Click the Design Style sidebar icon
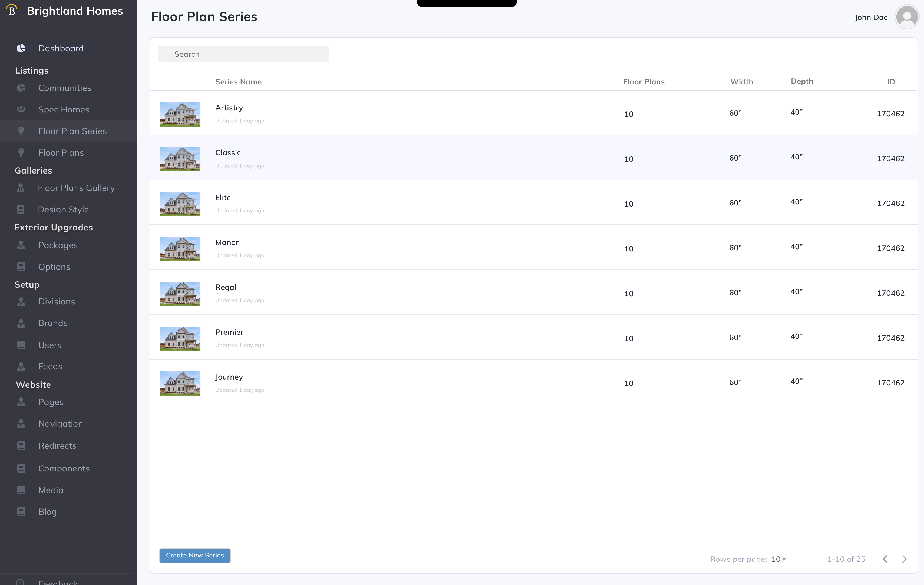The width and height of the screenshot is (924, 585). [21, 210]
